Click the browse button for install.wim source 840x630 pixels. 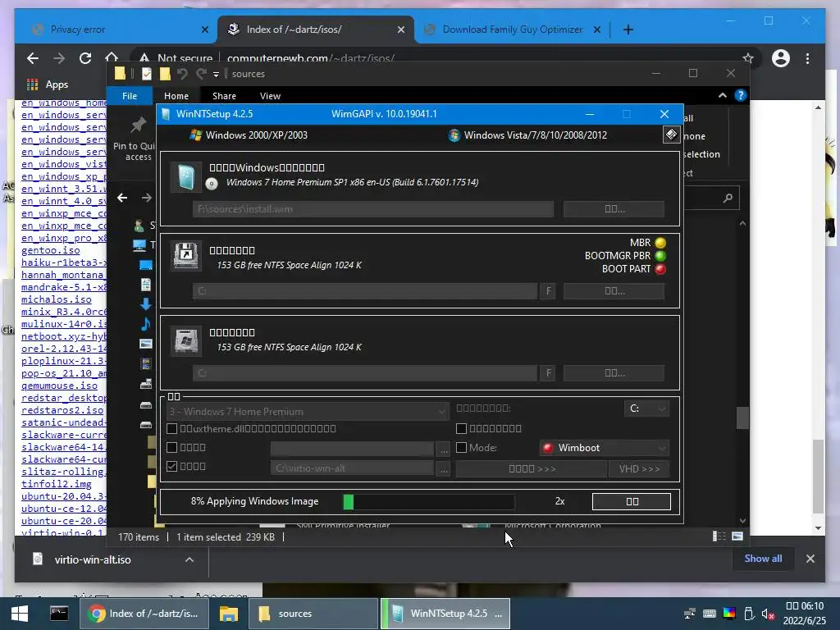pyautogui.click(x=614, y=209)
